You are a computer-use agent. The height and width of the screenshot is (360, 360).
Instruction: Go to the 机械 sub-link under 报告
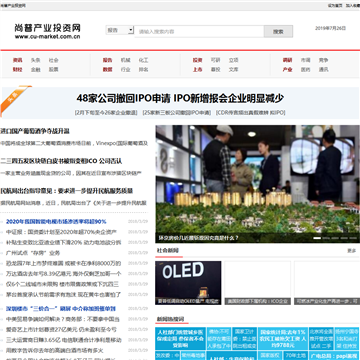point(125,60)
